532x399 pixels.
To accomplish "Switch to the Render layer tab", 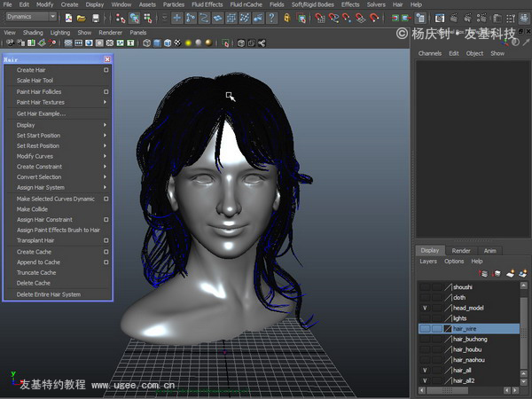I will pyautogui.click(x=461, y=251).
